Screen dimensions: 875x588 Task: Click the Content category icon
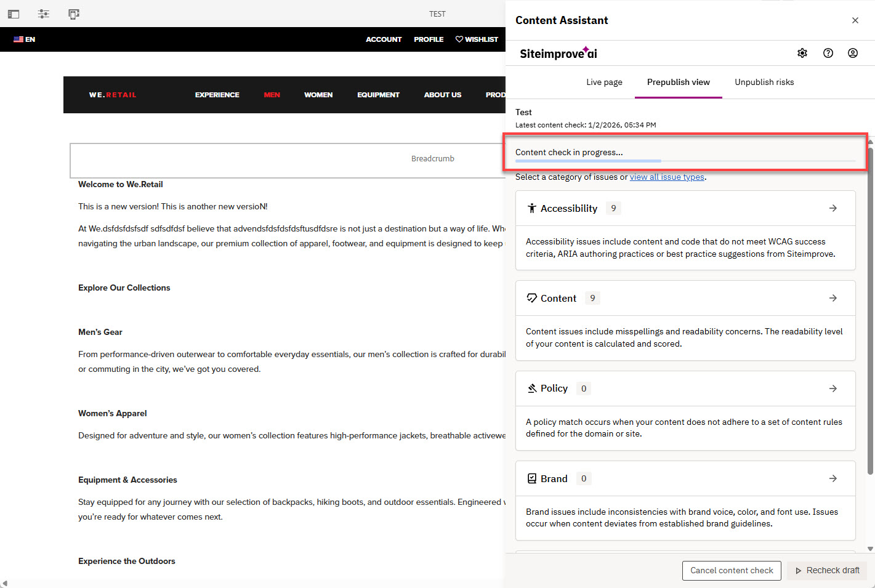coord(532,298)
